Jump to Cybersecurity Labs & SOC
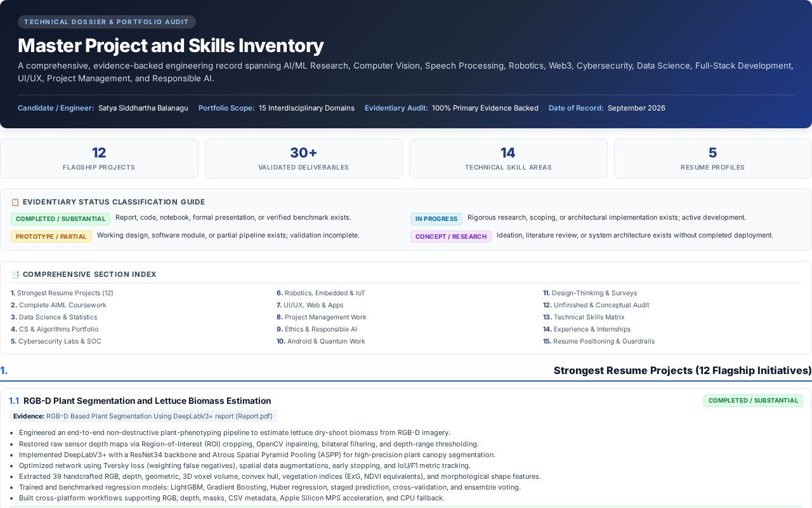Viewport: 812px width, 508px height. [56, 341]
